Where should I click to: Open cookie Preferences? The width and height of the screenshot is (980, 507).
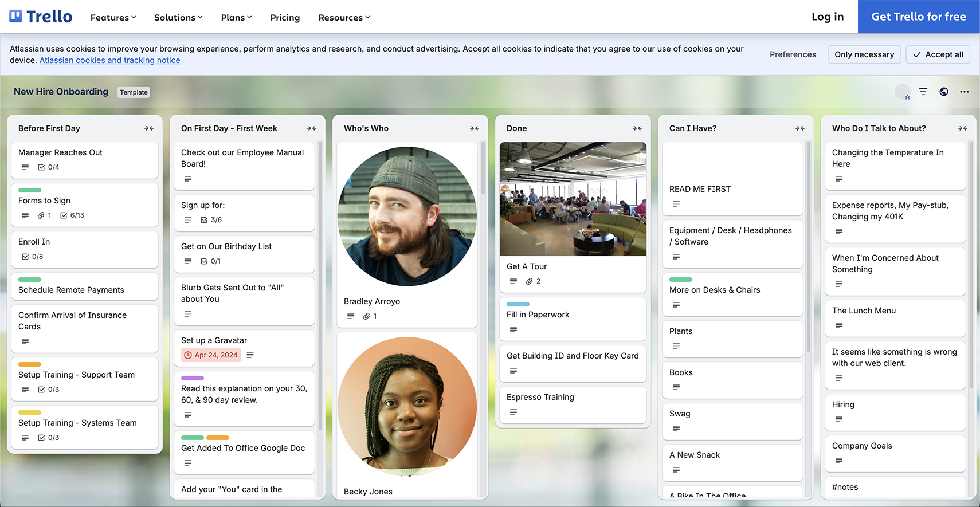[x=793, y=54]
